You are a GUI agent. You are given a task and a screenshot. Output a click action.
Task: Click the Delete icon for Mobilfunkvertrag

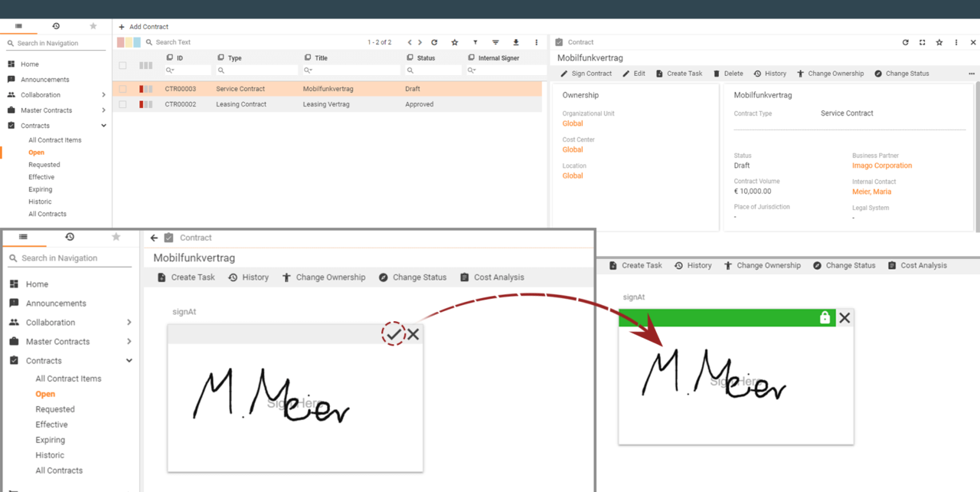point(718,73)
